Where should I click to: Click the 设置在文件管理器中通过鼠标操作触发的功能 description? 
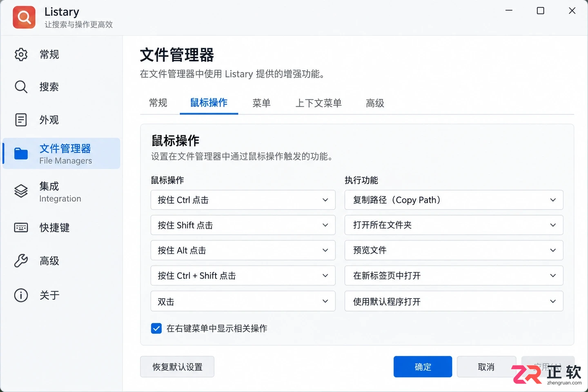243,156
